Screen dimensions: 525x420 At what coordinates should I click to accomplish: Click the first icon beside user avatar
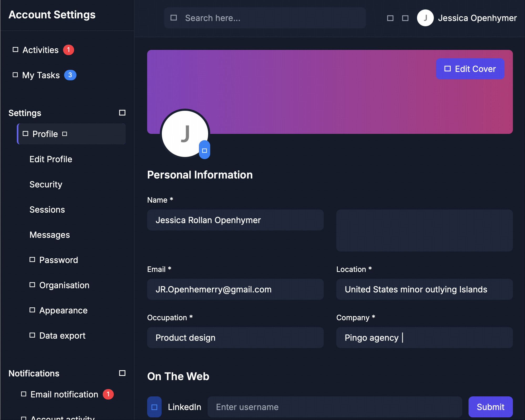tap(390, 18)
